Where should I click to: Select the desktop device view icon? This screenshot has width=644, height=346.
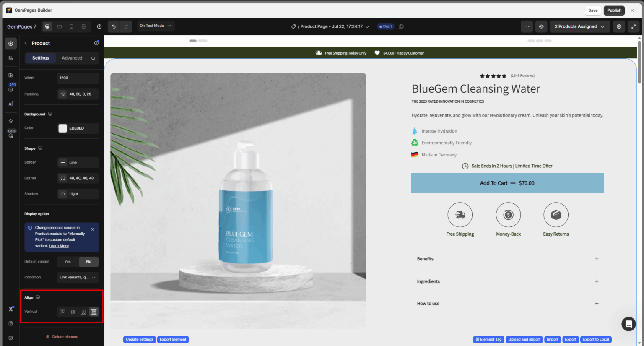(47, 26)
